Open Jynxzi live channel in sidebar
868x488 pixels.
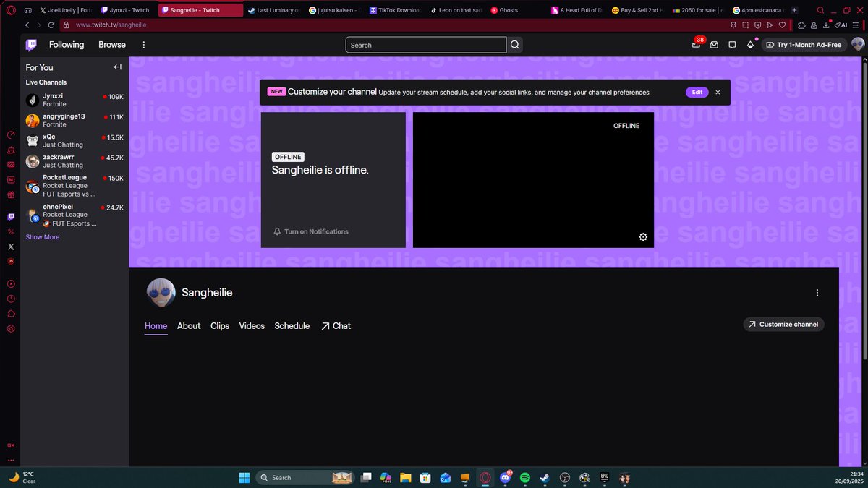75,100
